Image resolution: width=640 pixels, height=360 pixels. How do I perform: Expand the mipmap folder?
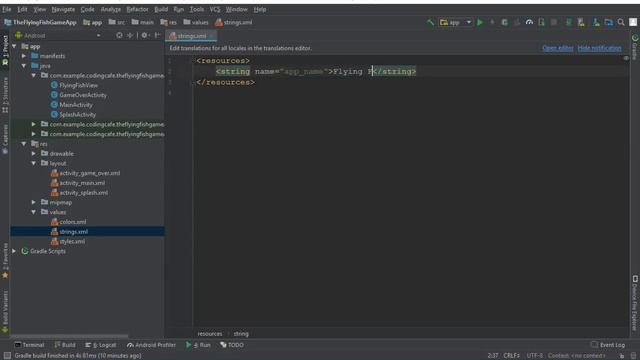pos(34,202)
